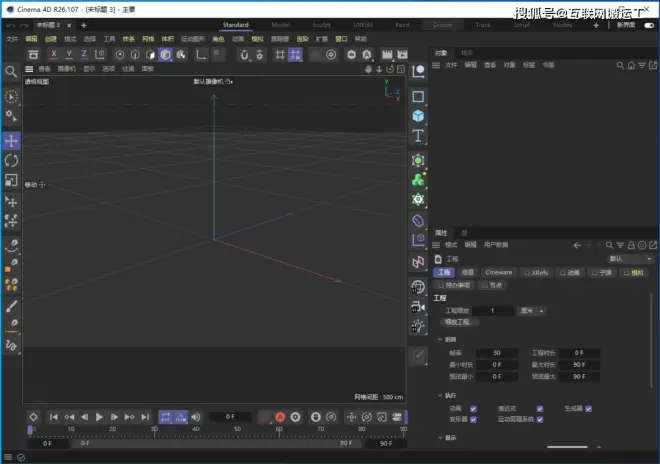Toggle the 动画 (Animation) checkbox
The width and height of the screenshot is (660, 464).
473,408
